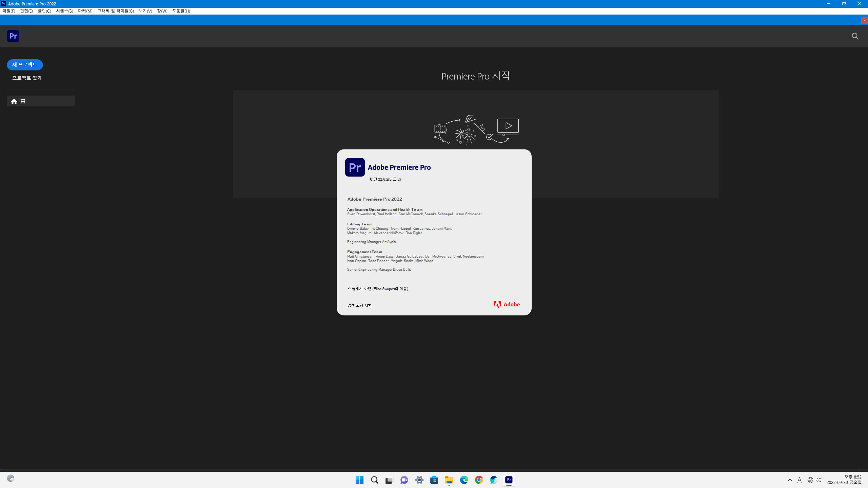
Task: Click the 프로젝트 열기 button
Action: (x=27, y=78)
